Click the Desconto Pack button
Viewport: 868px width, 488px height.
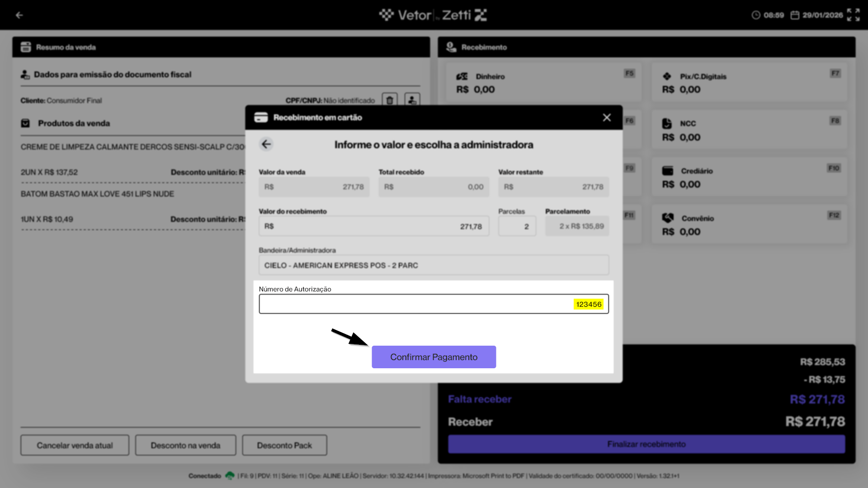[x=284, y=446]
